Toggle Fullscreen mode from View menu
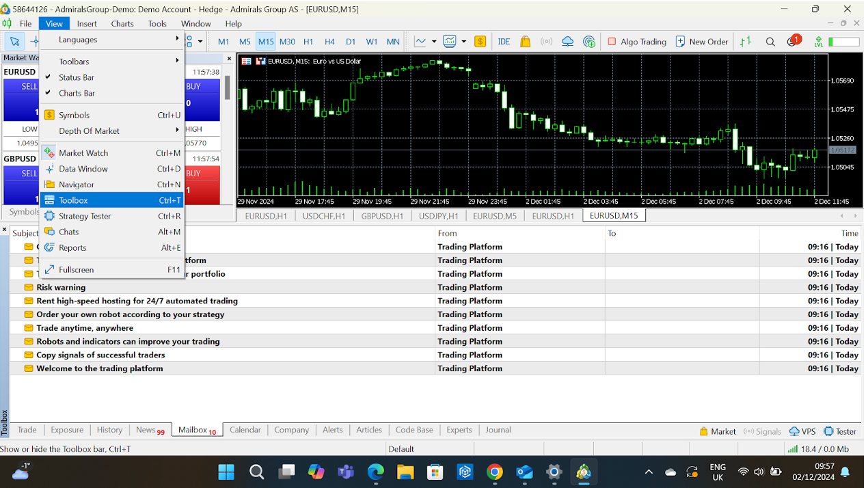Image resolution: width=868 pixels, height=488 pixels. coord(111,270)
